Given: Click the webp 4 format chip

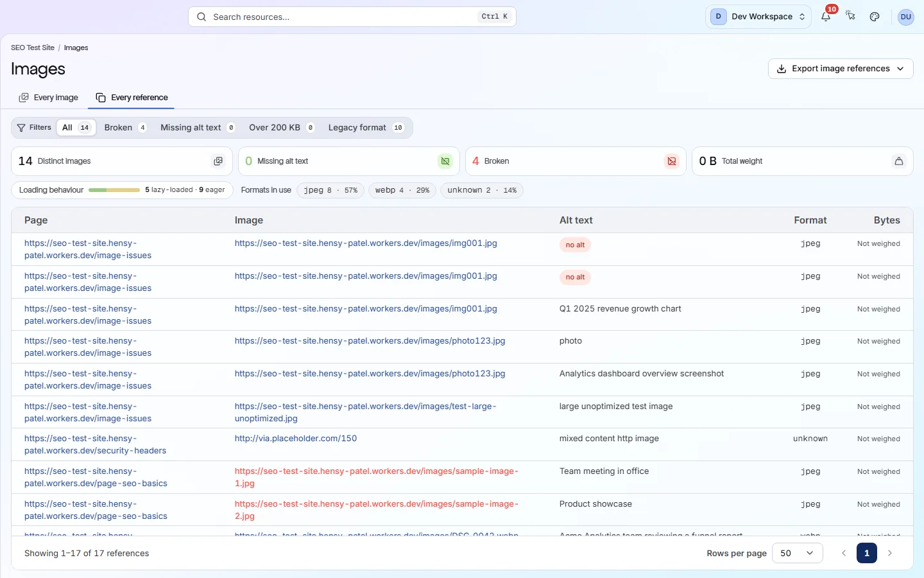Looking at the screenshot, I should 402,190.
